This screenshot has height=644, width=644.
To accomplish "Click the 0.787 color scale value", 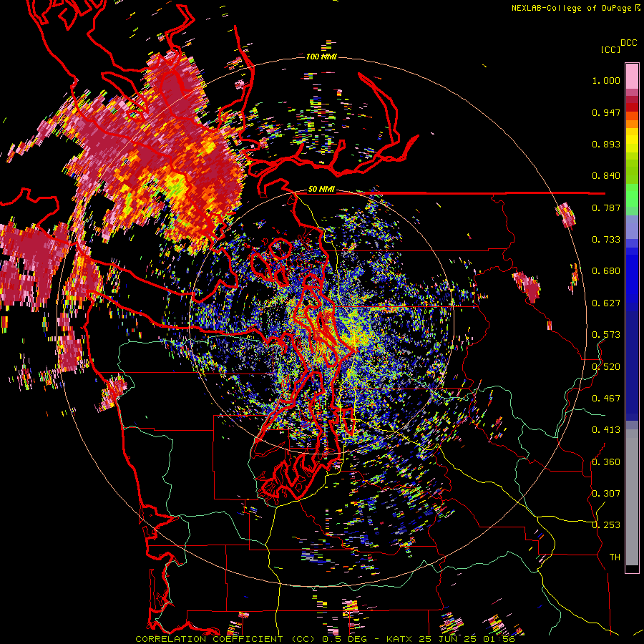I will point(606,208).
